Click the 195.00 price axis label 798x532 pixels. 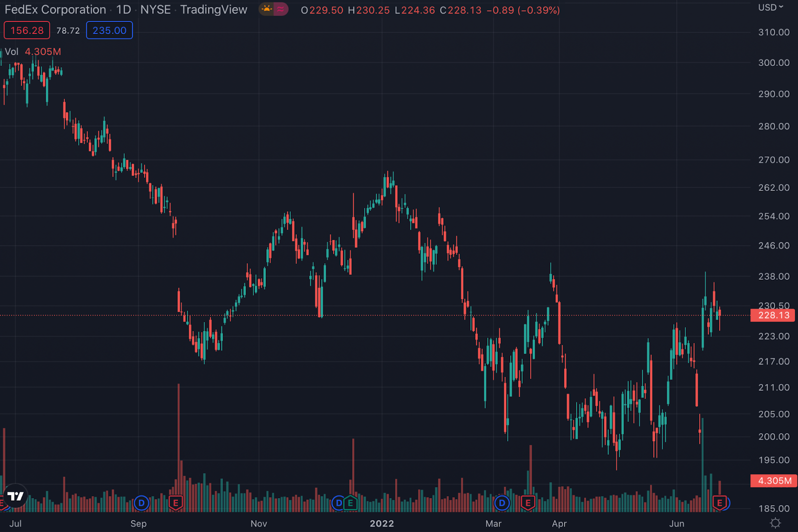pyautogui.click(x=774, y=460)
